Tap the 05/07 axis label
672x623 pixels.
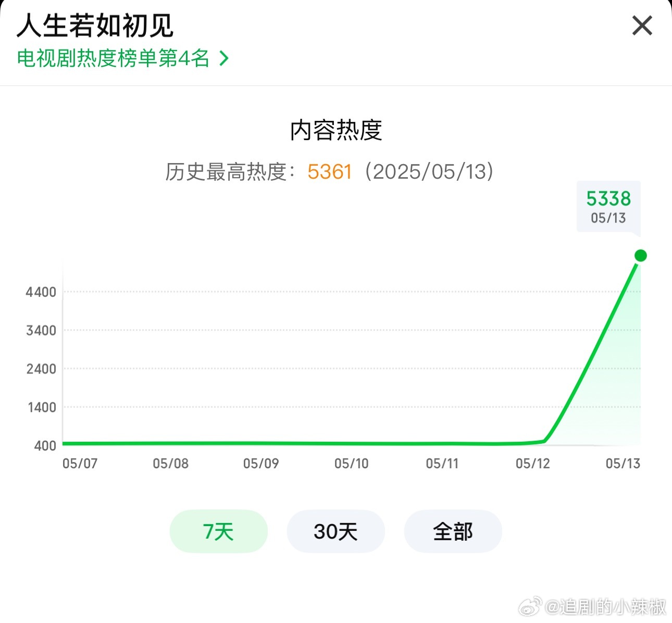(x=80, y=464)
